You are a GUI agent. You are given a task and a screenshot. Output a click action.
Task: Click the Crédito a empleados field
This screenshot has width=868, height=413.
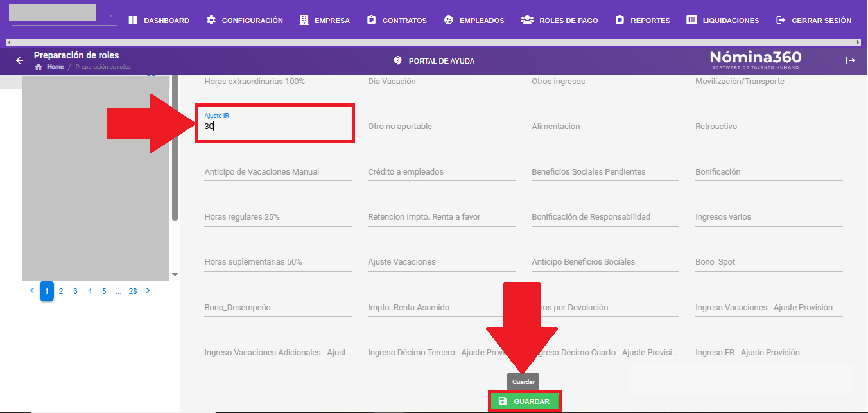442,172
